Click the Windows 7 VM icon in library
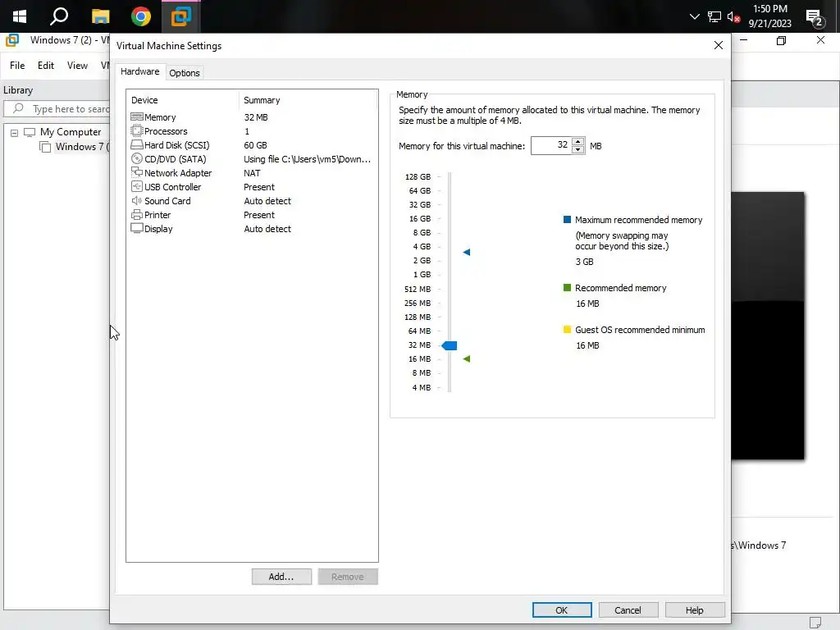840x630 pixels. pos(45,147)
